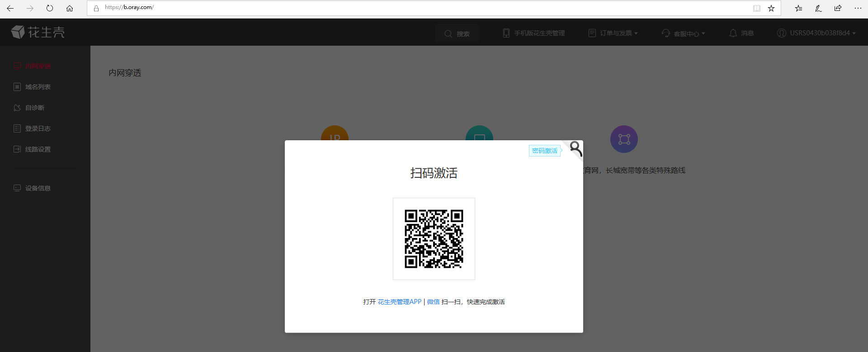Select 内网穿透 in the sidebar
The height and width of the screenshot is (352, 868).
(x=38, y=66)
